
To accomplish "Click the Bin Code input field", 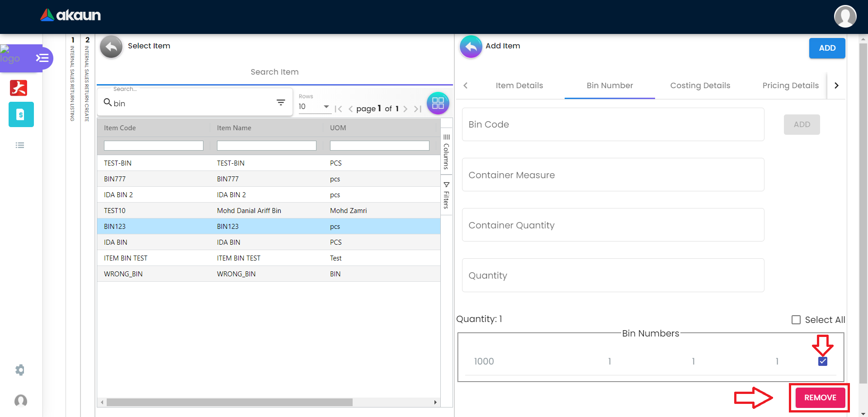I will (613, 124).
